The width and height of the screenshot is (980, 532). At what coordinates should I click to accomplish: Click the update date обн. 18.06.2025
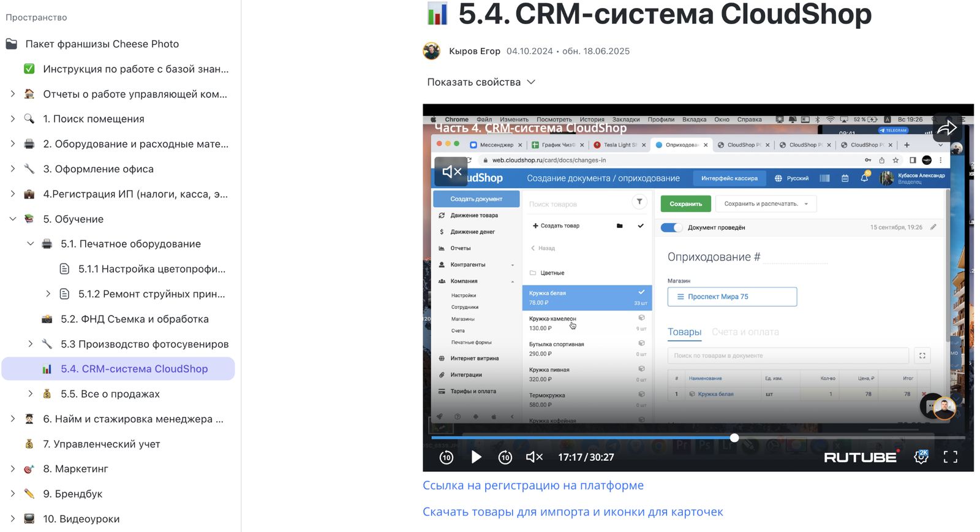596,51
